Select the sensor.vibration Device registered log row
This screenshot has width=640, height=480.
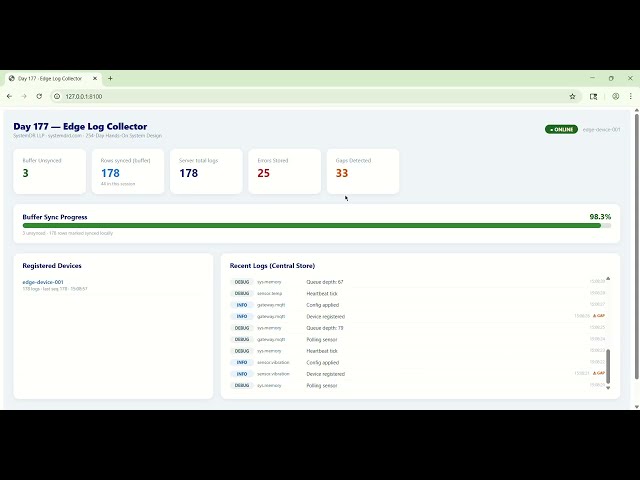pyautogui.click(x=418, y=374)
